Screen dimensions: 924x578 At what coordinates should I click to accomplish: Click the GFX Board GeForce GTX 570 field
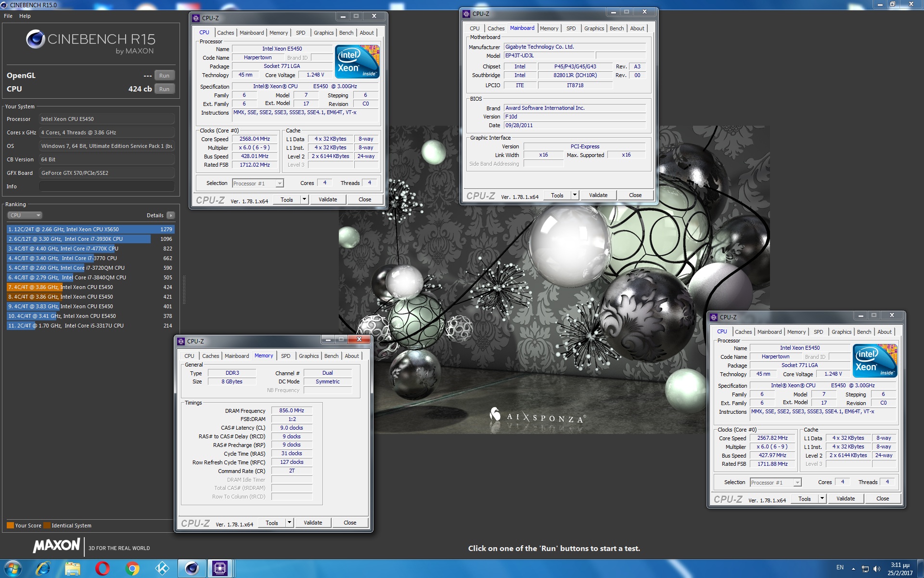[x=107, y=173]
